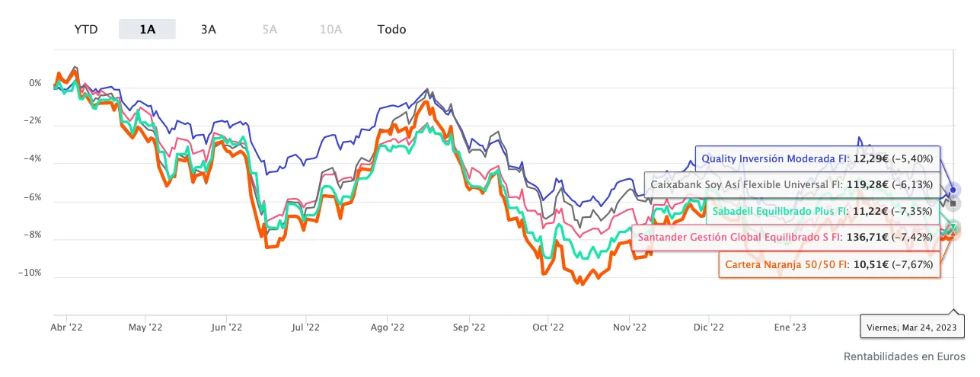The height and width of the screenshot is (377, 980).
Task: Click the Viernes, Mar 24, 2023 date label
Action: [x=912, y=327]
